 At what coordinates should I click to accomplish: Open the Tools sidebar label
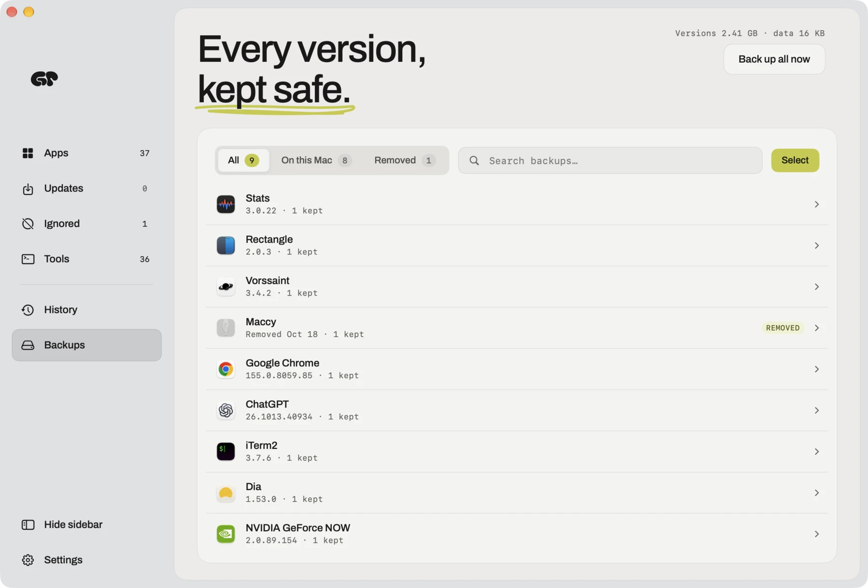tap(56, 259)
